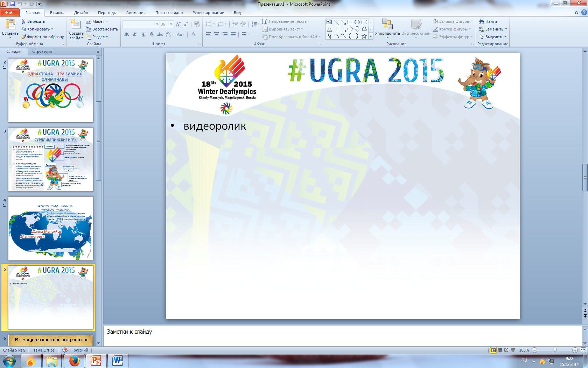Open Firefox from the taskbar
The width and height of the screenshot is (588, 368).
tap(75, 361)
